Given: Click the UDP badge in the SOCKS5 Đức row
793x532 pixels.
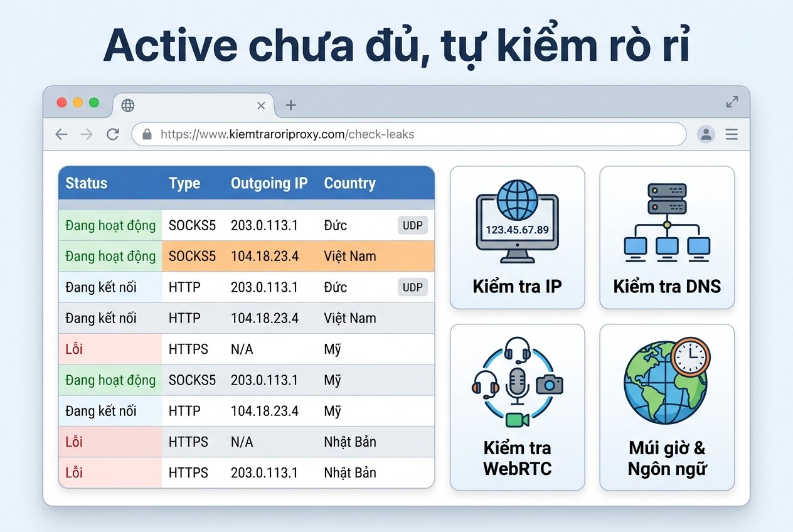Looking at the screenshot, I should tap(413, 225).
